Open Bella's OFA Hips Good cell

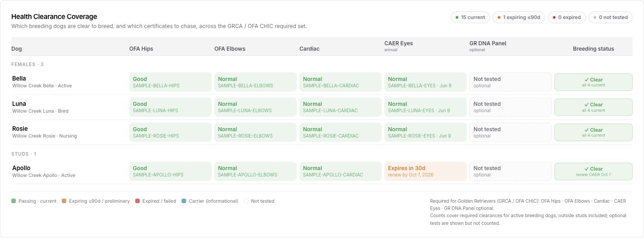(x=170, y=82)
